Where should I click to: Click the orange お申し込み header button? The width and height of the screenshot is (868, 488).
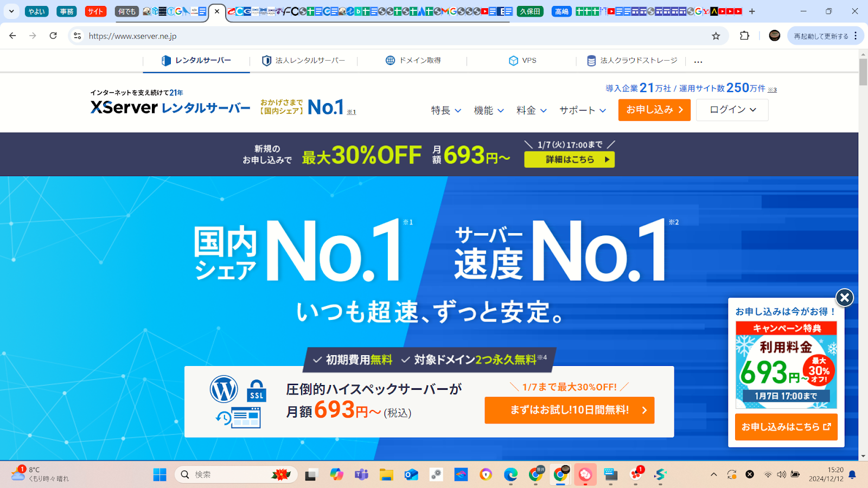[654, 110]
